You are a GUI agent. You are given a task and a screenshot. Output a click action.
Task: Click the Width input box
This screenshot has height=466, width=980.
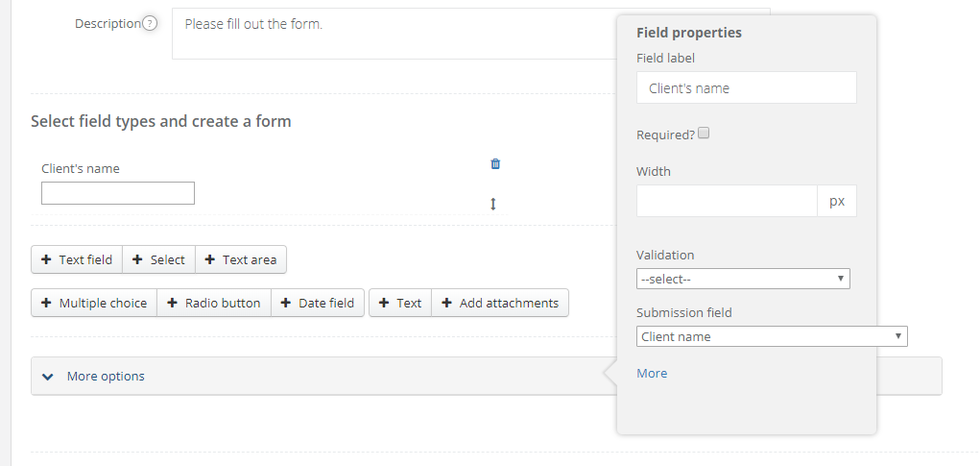pos(727,201)
